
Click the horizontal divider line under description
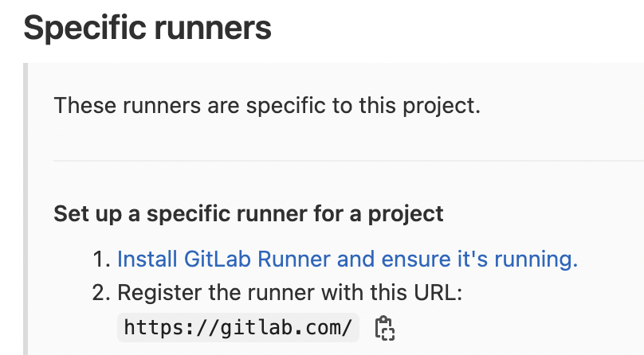(348, 161)
